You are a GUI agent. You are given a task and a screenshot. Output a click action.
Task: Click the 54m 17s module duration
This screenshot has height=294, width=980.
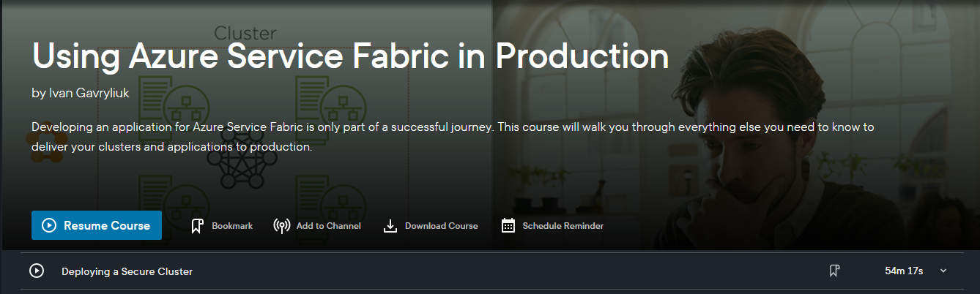(903, 271)
